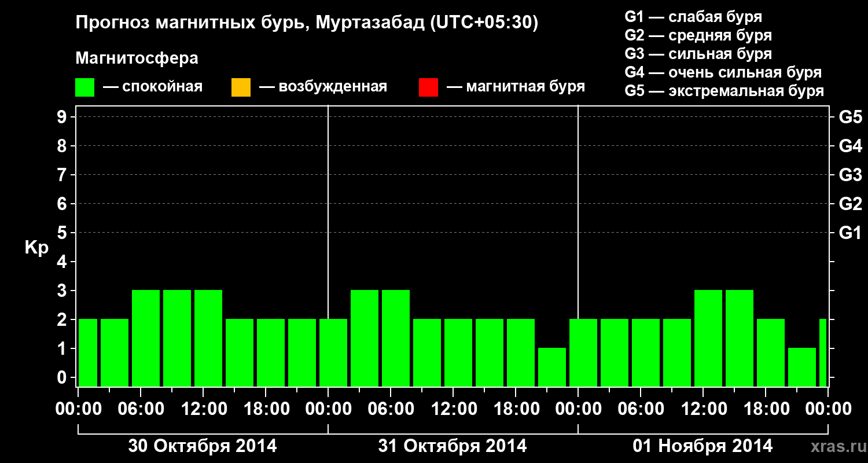
Task: Click the '30 Октября 2014' date label
Action: (203, 446)
